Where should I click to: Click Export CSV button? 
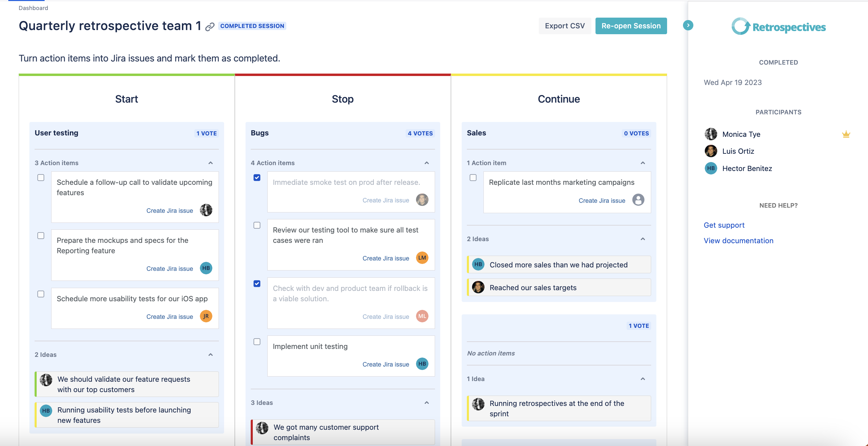pos(565,26)
